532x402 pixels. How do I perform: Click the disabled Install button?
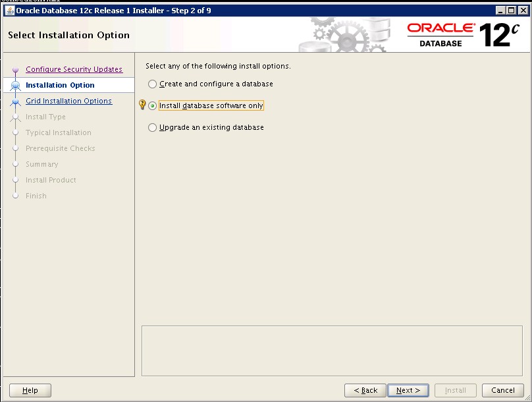(x=456, y=390)
